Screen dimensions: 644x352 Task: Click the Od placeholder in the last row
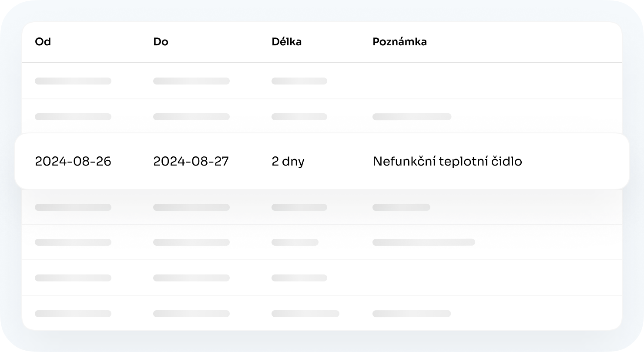(x=73, y=313)
